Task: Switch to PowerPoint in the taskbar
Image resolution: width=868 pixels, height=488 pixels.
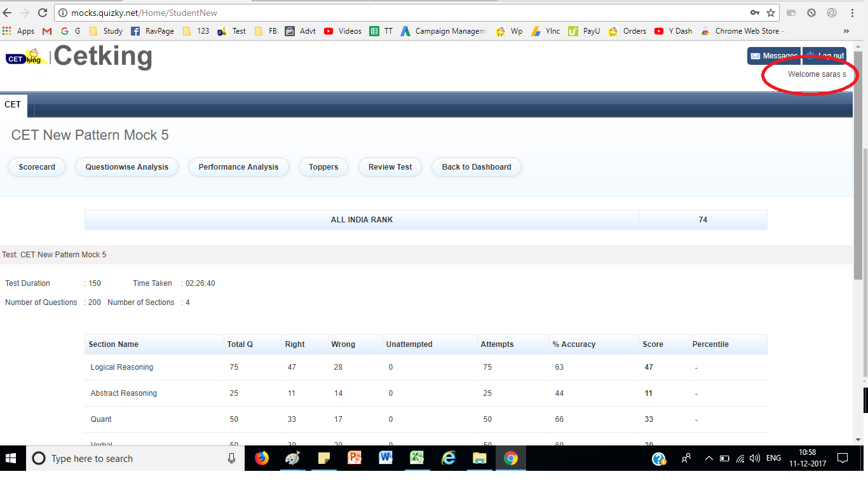Action: (x=355, y=458)
